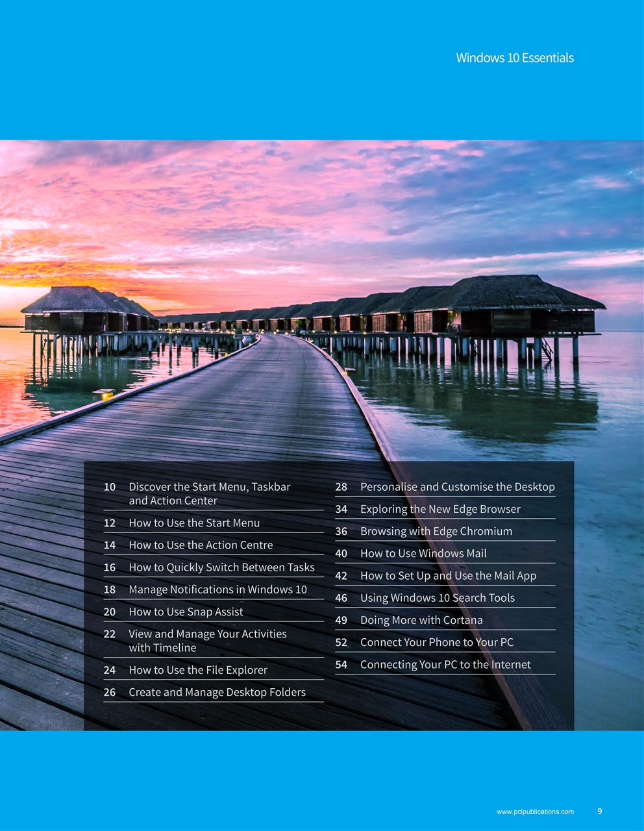Visit the www.pclpublications.com footer link
This screenshot has width=644, height=831.
click(536, 811)
